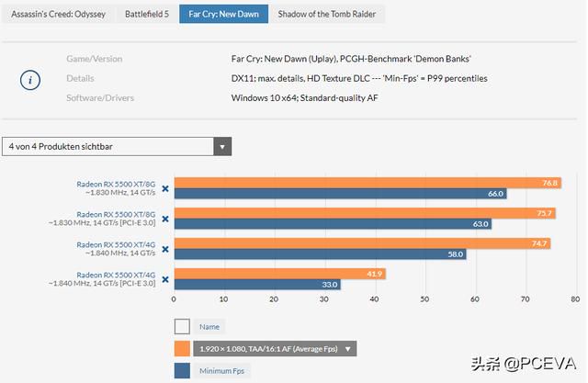Click the 41.9 orange average fps bar

(x=280, y=274)
